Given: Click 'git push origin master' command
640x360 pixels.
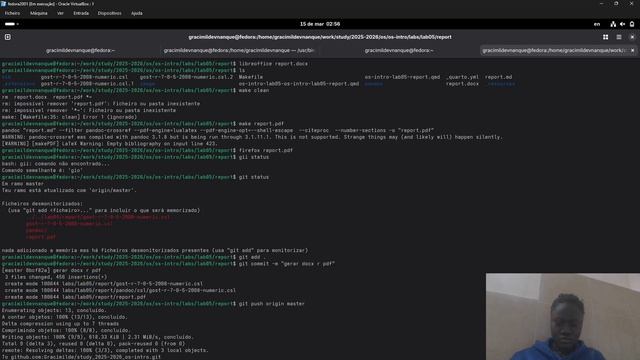Looking at the screenshot, I should tap(271, 304).
